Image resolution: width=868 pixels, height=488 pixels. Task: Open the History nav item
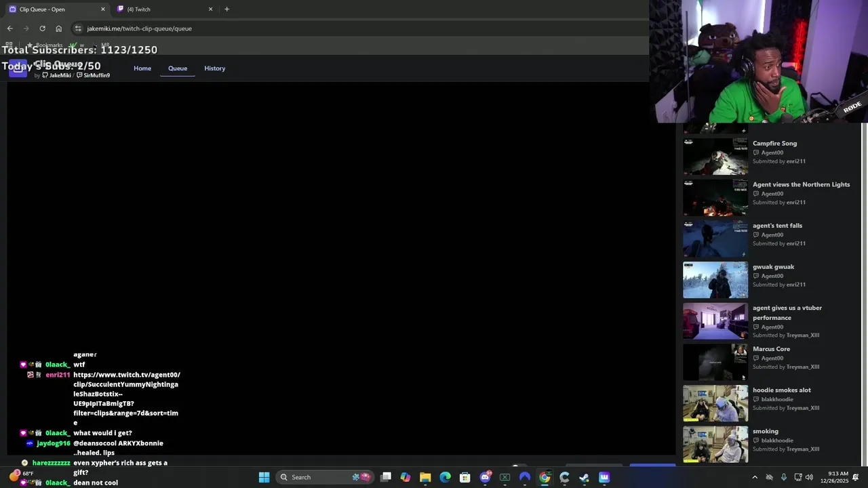tap(215, 68)
